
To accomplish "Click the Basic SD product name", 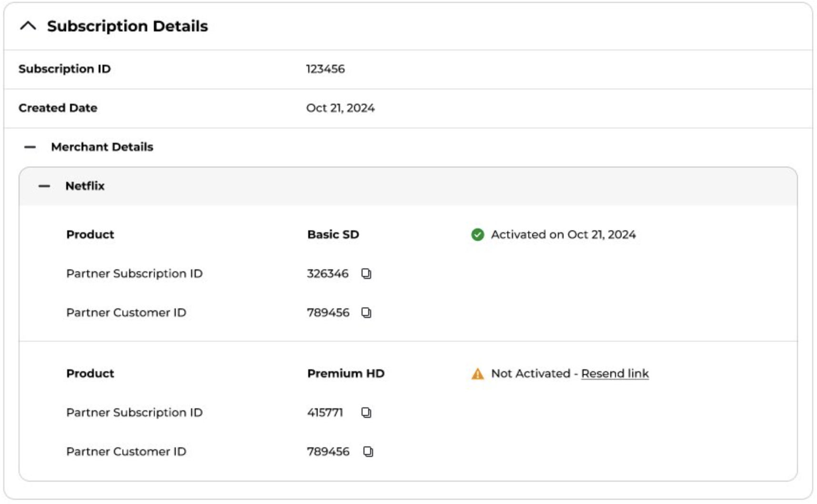I will click(x=333, y=235).
